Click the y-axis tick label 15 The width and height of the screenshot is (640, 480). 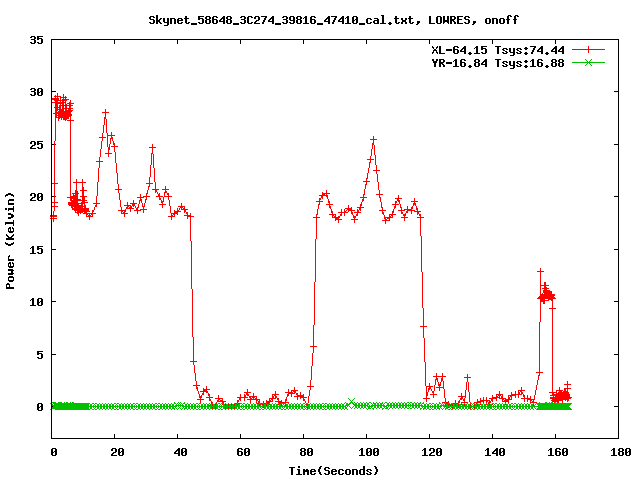tap(36, 250)
